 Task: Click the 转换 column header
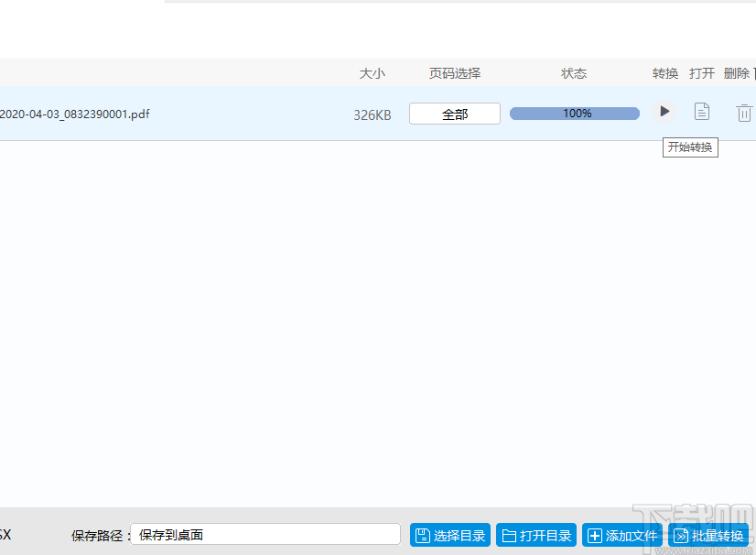664,73
